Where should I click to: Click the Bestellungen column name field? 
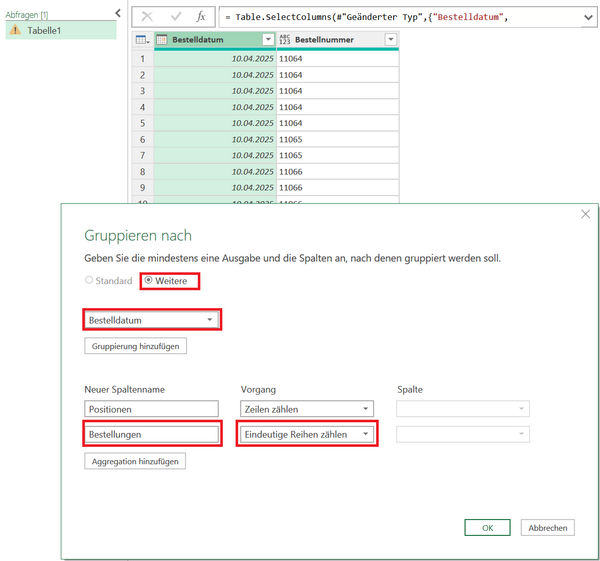(151, 434)
